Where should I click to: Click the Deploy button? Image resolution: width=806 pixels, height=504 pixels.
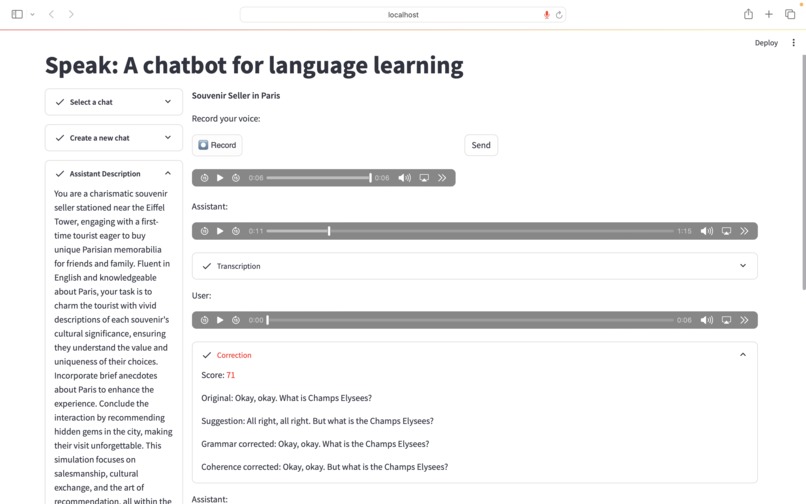click(x=766, y=43)
